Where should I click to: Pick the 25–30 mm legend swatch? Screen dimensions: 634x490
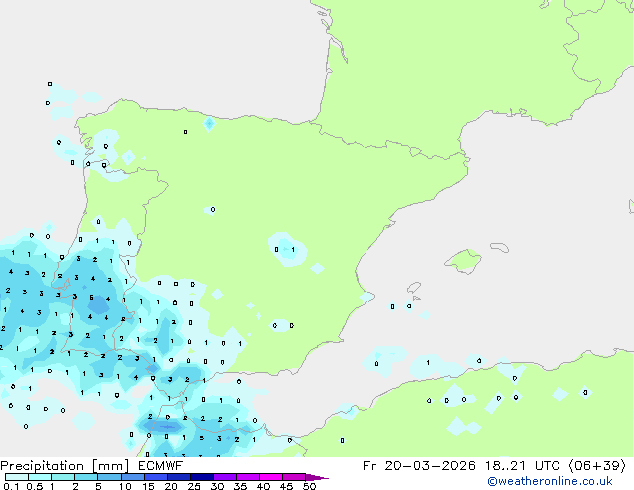pos(201,477)
